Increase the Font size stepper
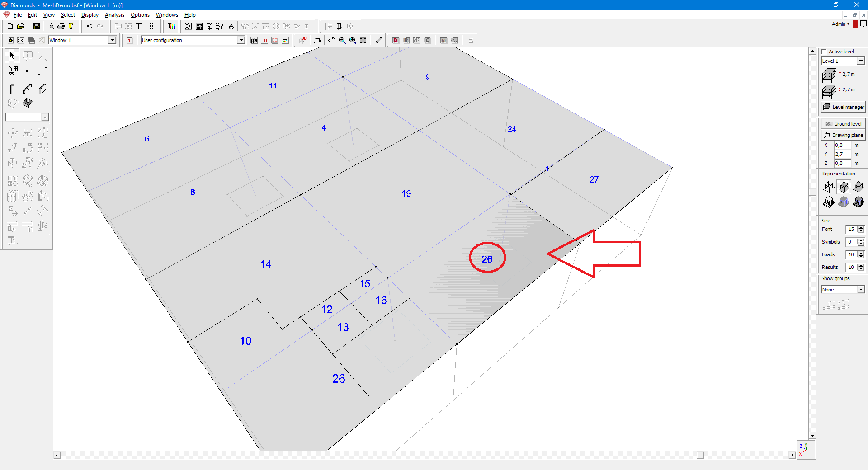This screenshot has height=470, width=868. click(x=861, y=228)
